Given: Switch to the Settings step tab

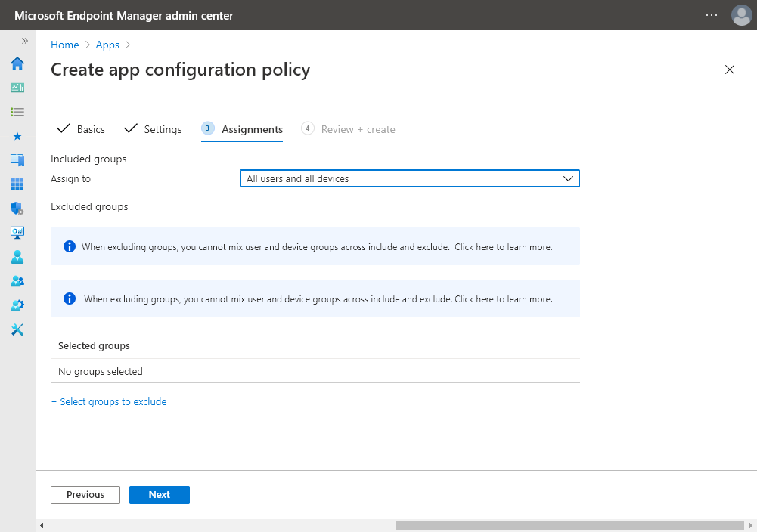Looking at the screenshot, I should pyautogui.click(x=154, y=129).
